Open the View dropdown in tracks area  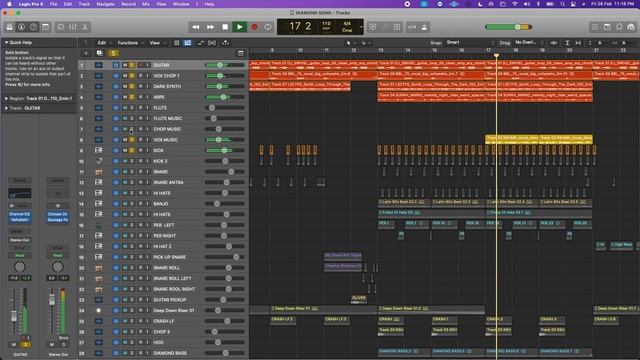[157, 43]
